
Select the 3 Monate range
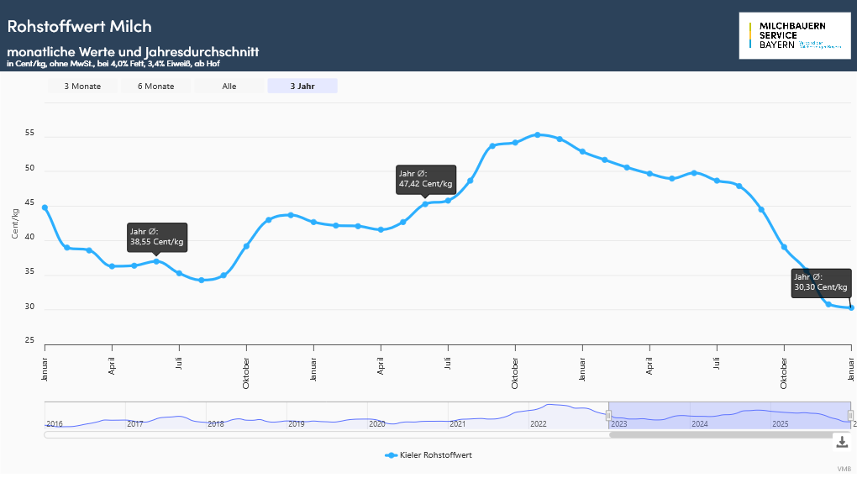point(82,86)
